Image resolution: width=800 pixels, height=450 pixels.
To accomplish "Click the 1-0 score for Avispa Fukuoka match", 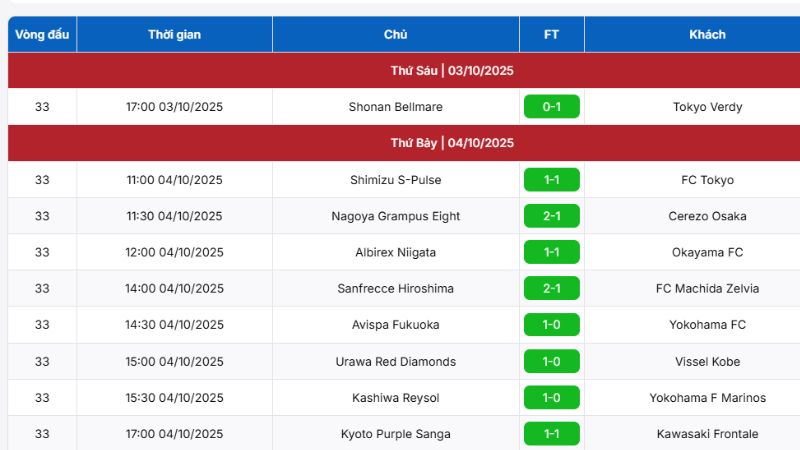I will (x=551, y=325).
